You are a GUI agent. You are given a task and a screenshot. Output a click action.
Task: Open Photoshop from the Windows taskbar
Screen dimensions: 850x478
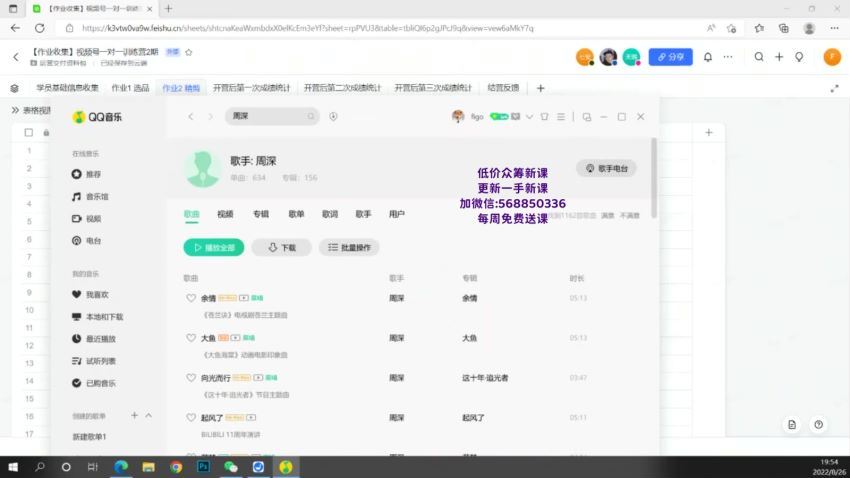(x=204, y=467)
